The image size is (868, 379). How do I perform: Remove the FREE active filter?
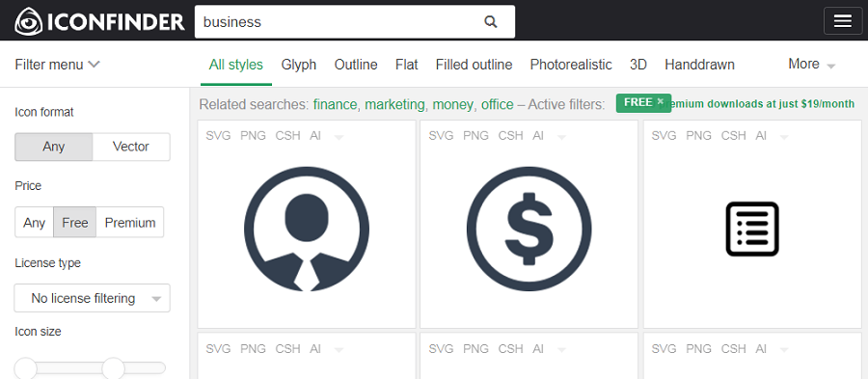coord(660,102)
